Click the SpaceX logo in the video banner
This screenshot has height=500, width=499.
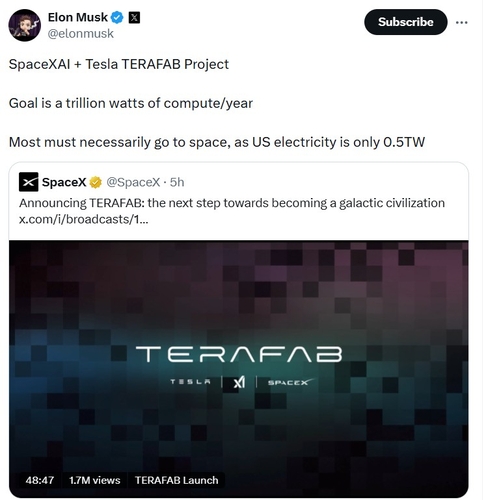pyautogui.click(x=290, y=382)
